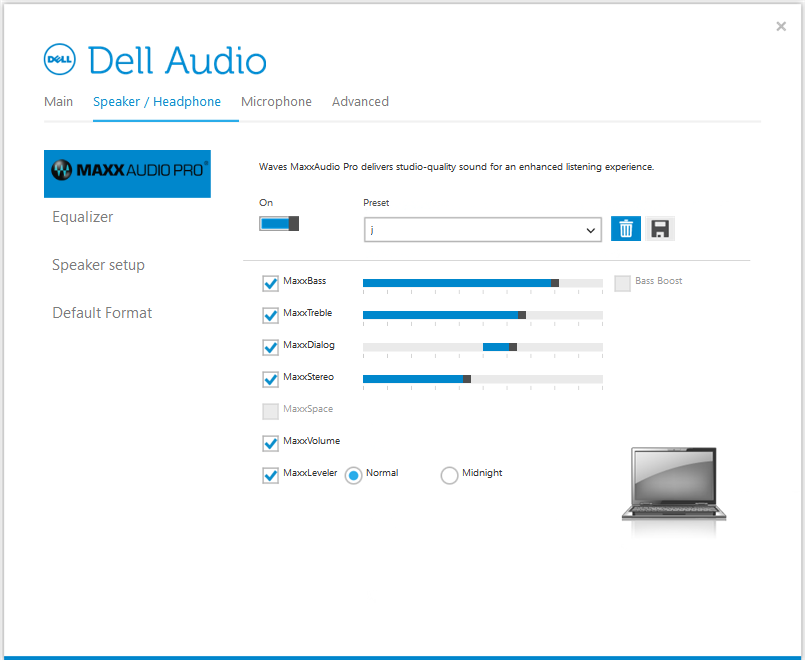
Task: Open Speaker setup in the sidebar
Action: 98,265
